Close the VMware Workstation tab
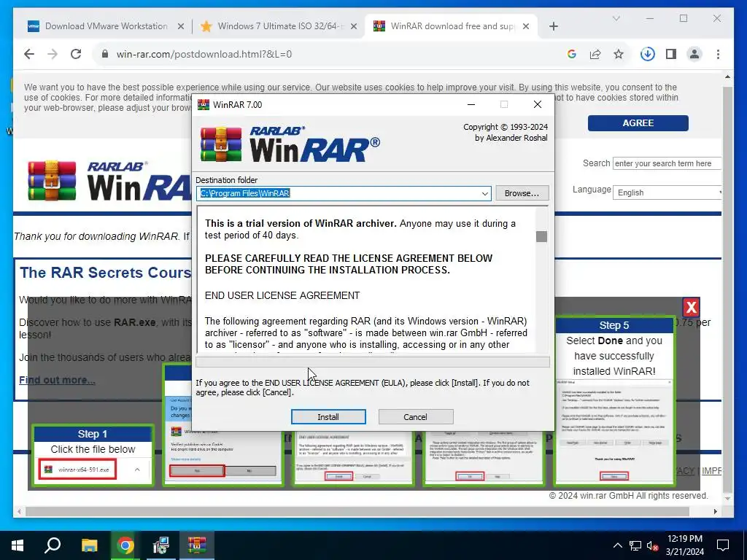The image size is (747, 560). [x=181, y=26]
